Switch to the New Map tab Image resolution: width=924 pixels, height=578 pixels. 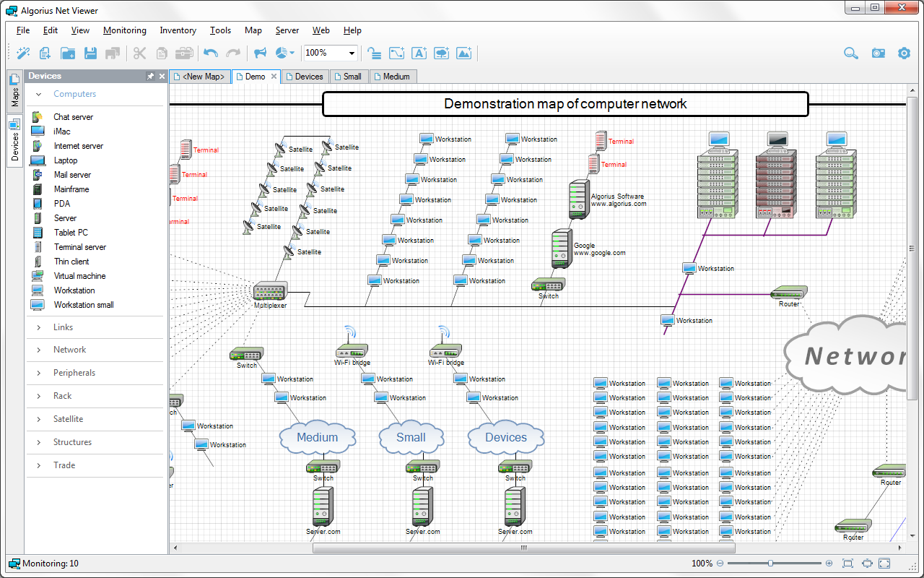pyautogui.click(x=200, y=77)
